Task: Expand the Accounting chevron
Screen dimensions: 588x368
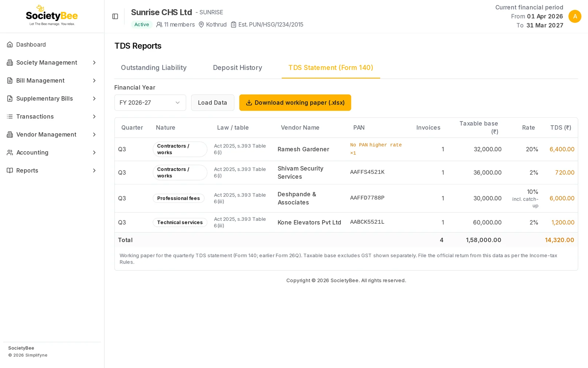Action: [94, 152]
